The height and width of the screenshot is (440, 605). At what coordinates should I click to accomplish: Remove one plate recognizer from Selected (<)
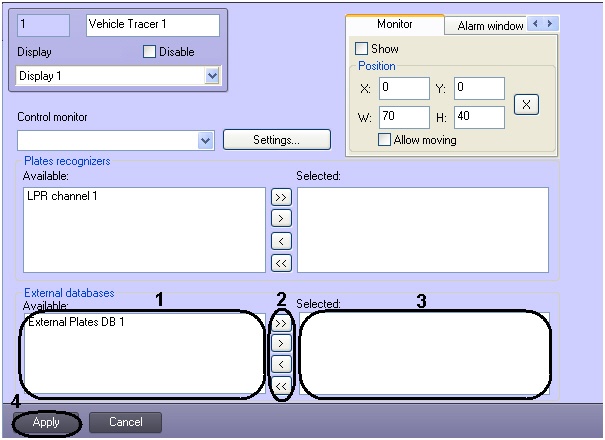pos(281,241)
